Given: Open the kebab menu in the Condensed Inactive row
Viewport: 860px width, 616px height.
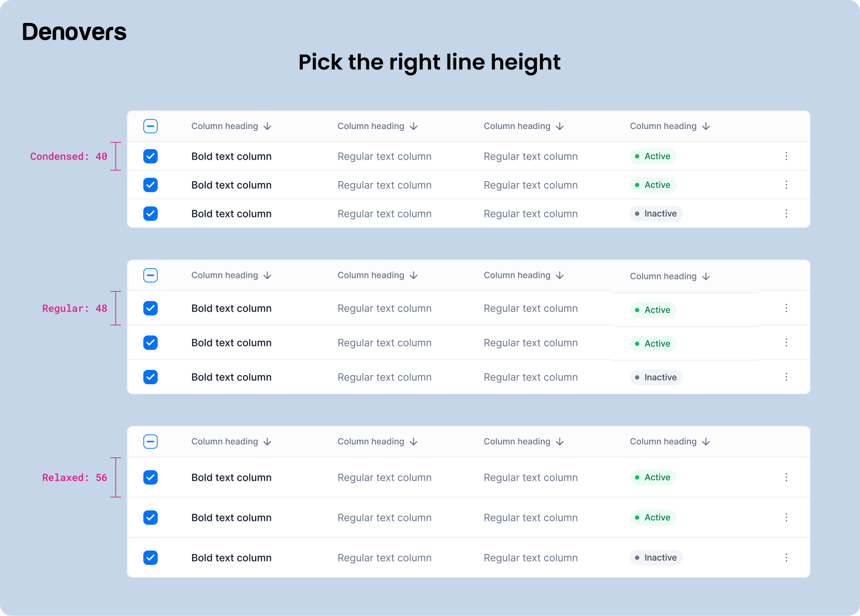Looking at the screenshot, I should coord(786,214).
